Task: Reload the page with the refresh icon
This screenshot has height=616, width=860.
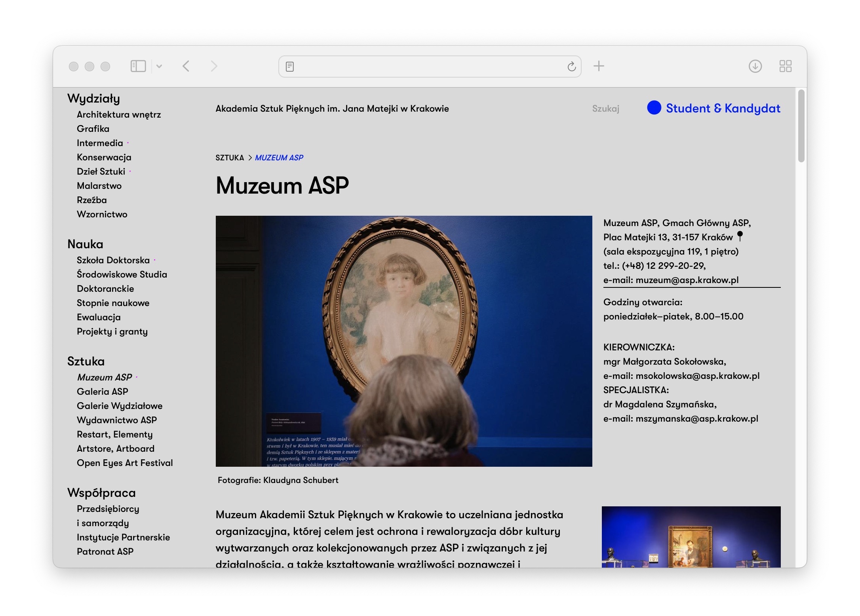Action: [x=571, y=67]
